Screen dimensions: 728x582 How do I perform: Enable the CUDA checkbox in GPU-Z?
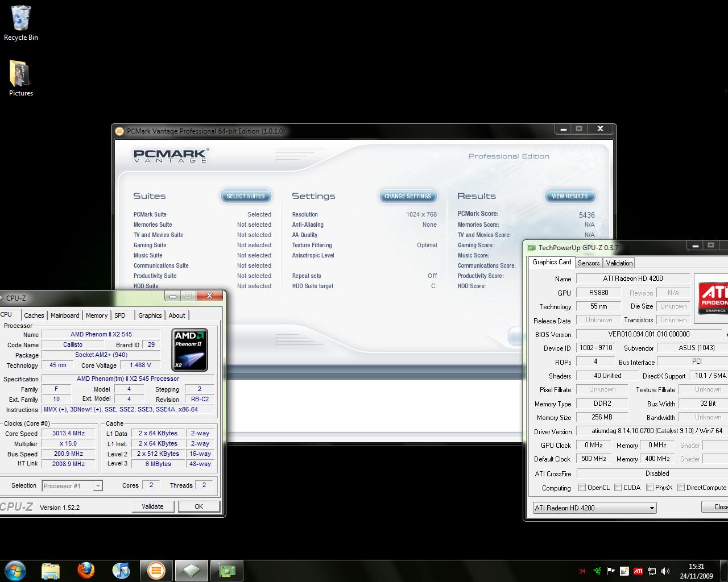[618, 488]
